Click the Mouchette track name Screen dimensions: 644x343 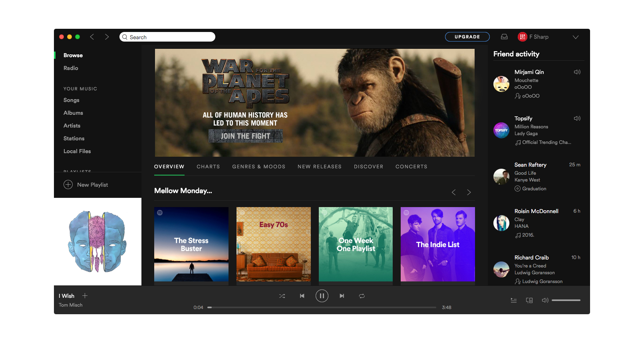(x=527, y=80)
